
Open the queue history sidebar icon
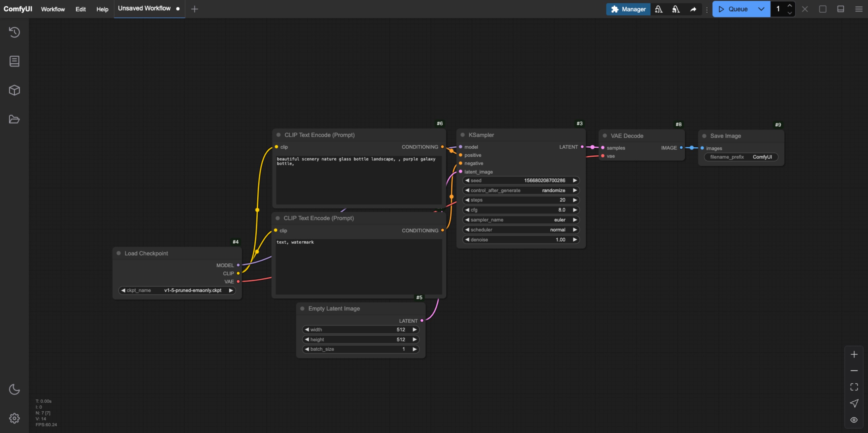[14, 32]
